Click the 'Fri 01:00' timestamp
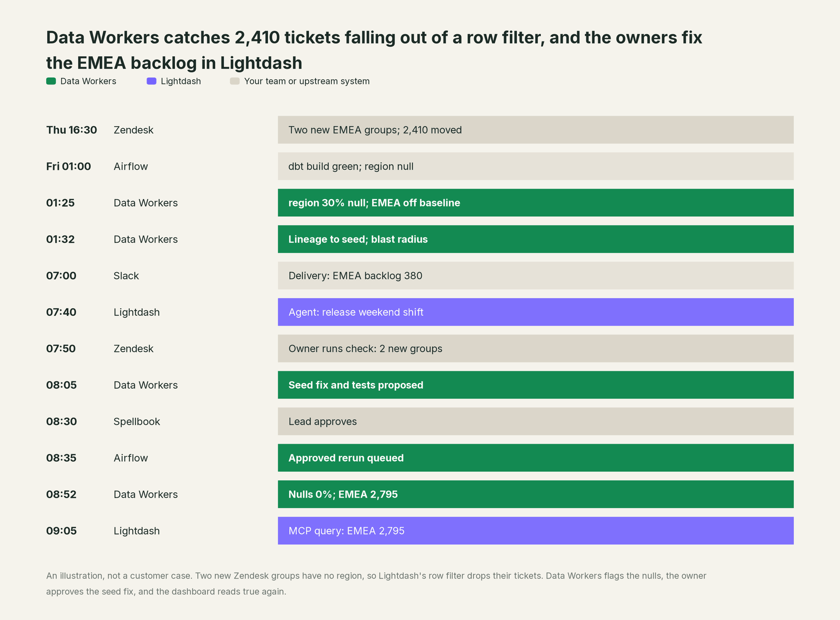Screen dimensions: 840x620 click(x=68, y=166)
